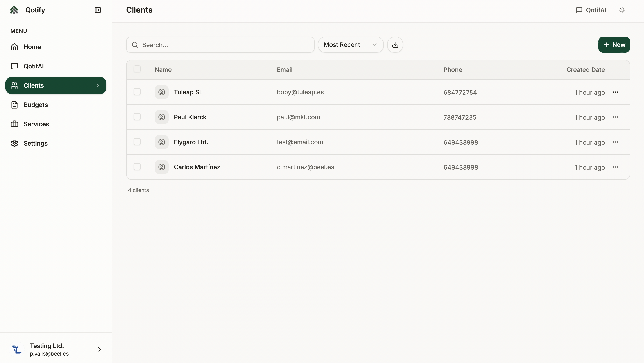The width and height of the screenshot is (644, 363).
Task: Toggle light/dark theme with the sun icon
Action: 622,10
